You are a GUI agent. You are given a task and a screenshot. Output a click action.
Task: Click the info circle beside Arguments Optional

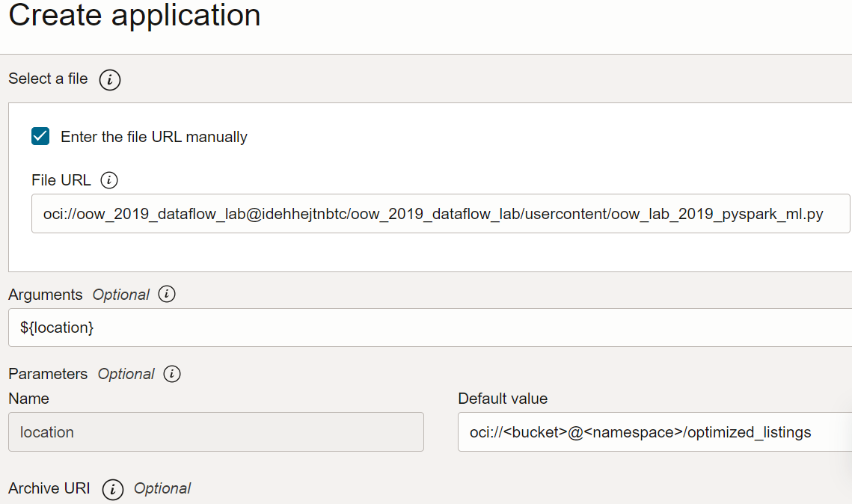(167, 294)
